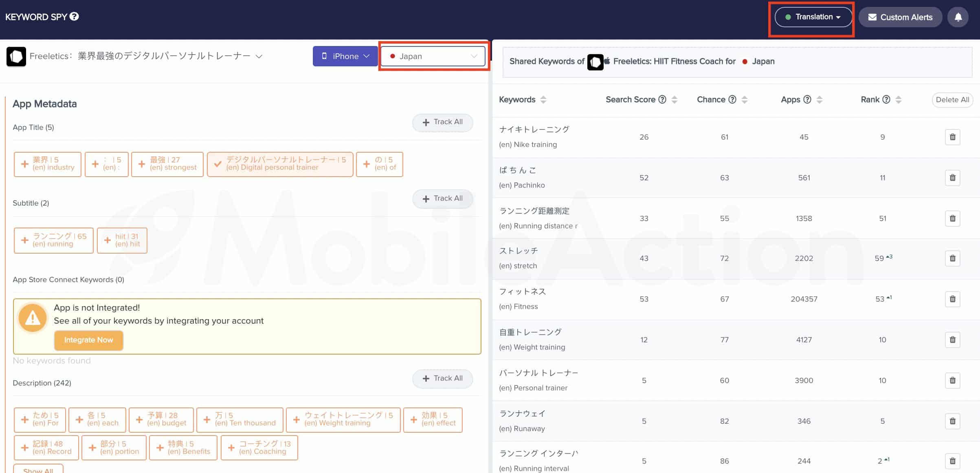Delete the Personal trainer keyword row
Viewport: 980px width, 473px height.
click(x=952, y=380)
